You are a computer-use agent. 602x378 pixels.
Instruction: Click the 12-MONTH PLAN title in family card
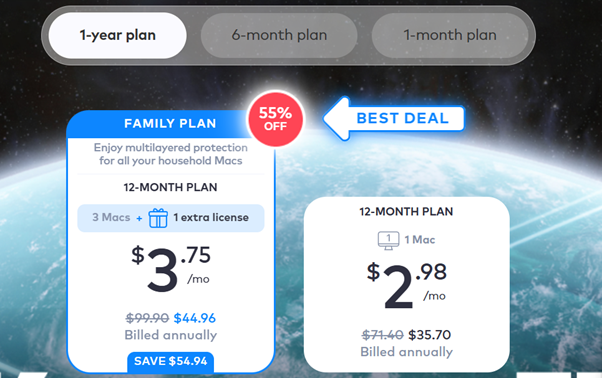point(170,187)
